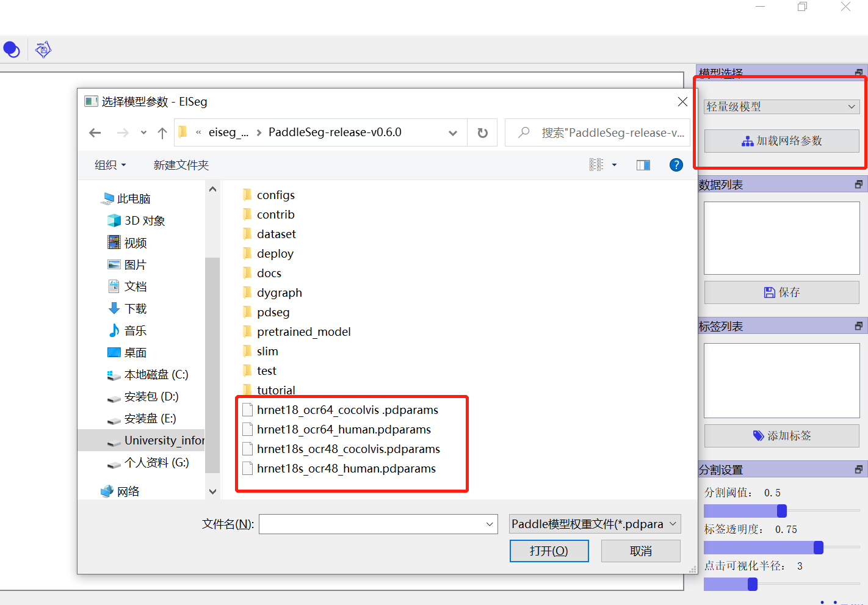Click the help question-mark icon in the file dialog
This screenshot has width=868, height=605.
click(x=676, y=164)
